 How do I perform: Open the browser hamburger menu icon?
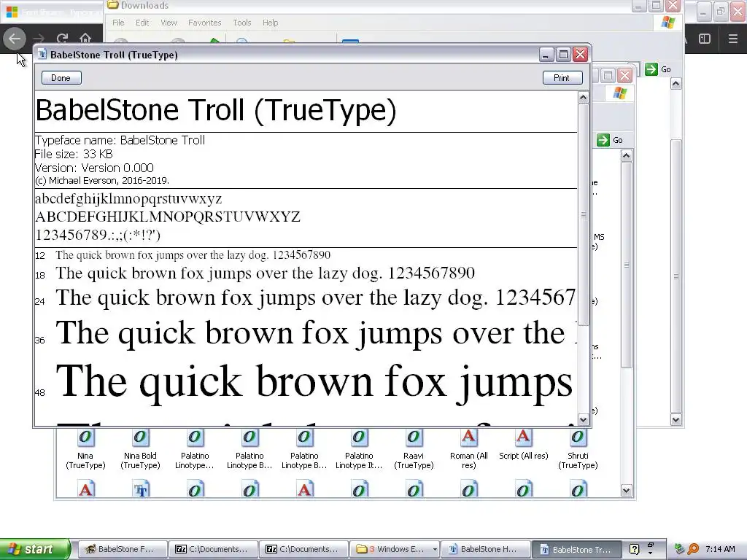[x=732, y=39]
